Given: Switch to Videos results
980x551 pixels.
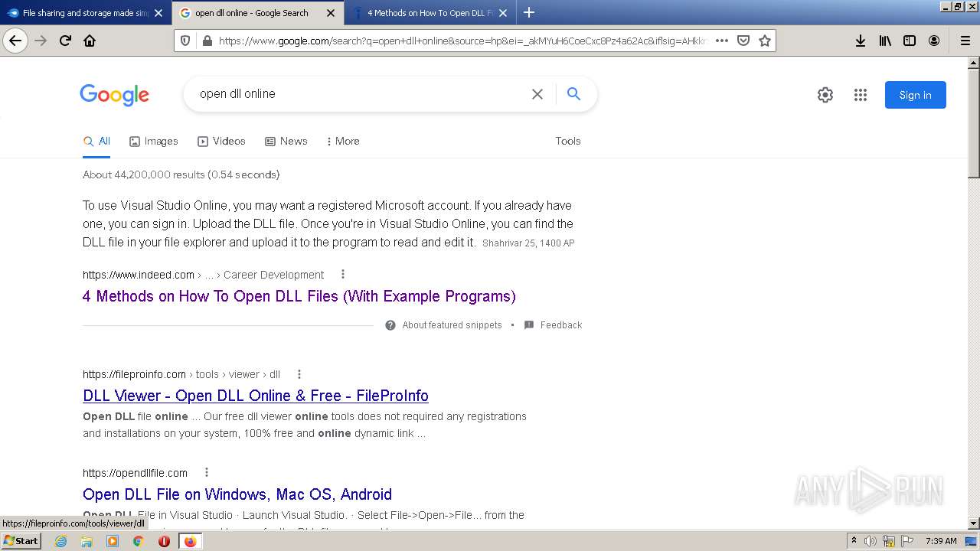Looking at the screenshot, I should coord(221,141).
